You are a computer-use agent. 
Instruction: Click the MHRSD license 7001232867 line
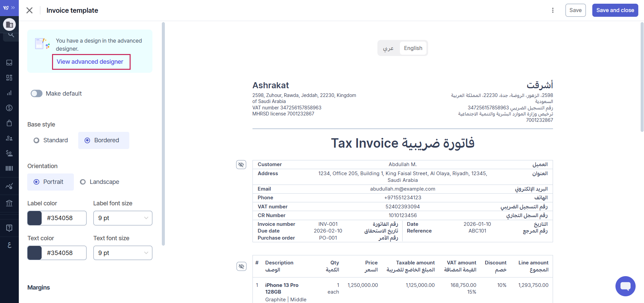[x=283, y=114]
